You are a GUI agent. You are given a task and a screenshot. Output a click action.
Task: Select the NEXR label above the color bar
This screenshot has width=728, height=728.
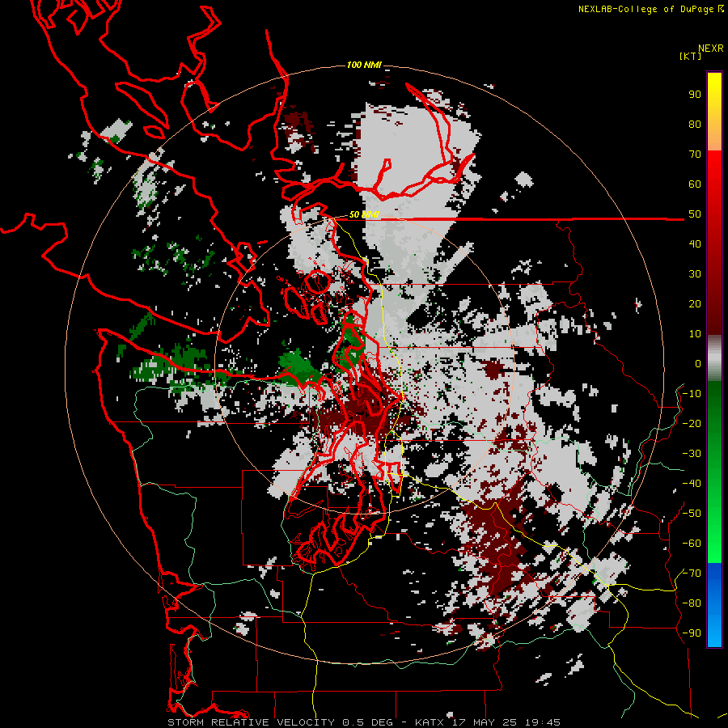coord(711,49)
